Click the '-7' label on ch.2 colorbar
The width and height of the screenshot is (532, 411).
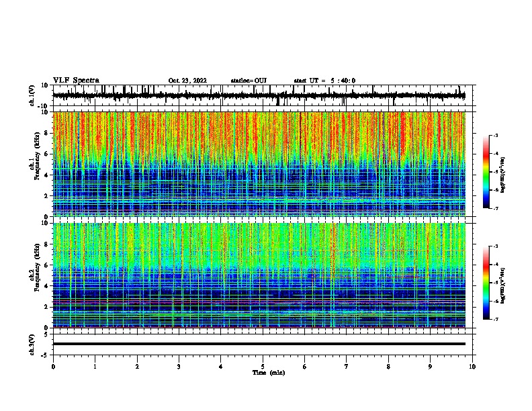[x=495, y=320]
